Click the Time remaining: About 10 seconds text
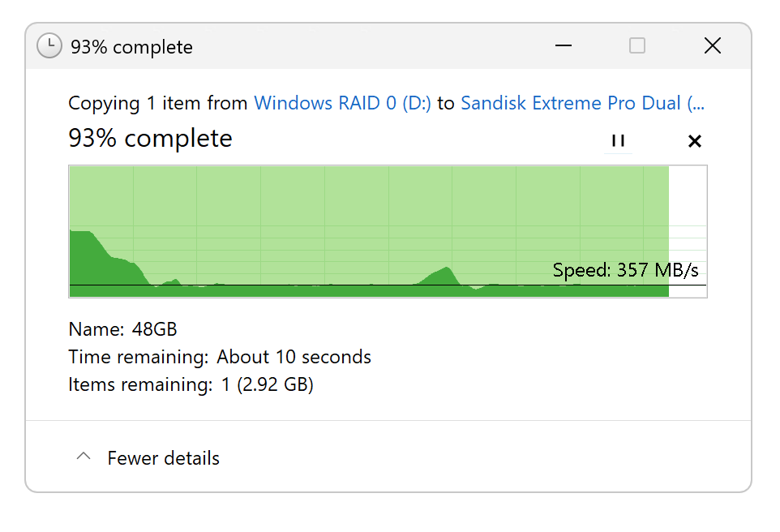The height and width of the screenshot is (532, 780). coord(220,357)
